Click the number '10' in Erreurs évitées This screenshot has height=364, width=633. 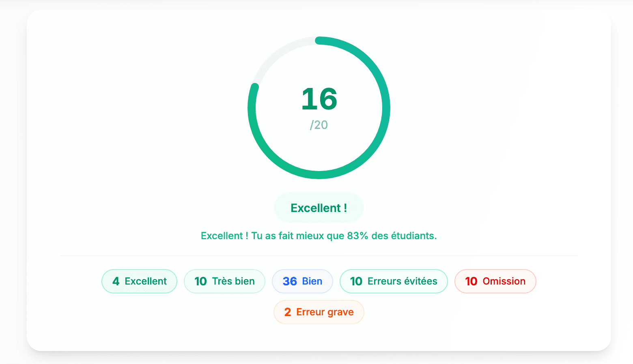(x=356, y=281)
